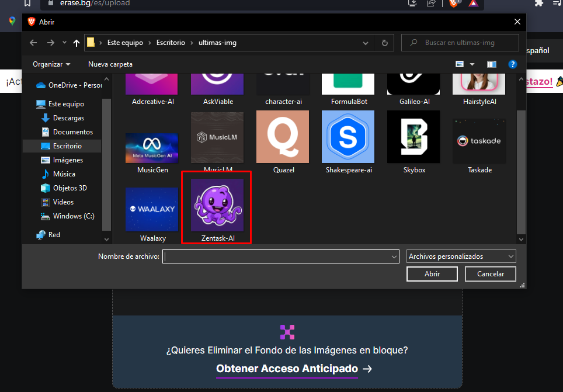The width and height of the screenshot is (563, 392).
Task: Select Escritorio in the sidebar
Action: (x=61, y=146)
